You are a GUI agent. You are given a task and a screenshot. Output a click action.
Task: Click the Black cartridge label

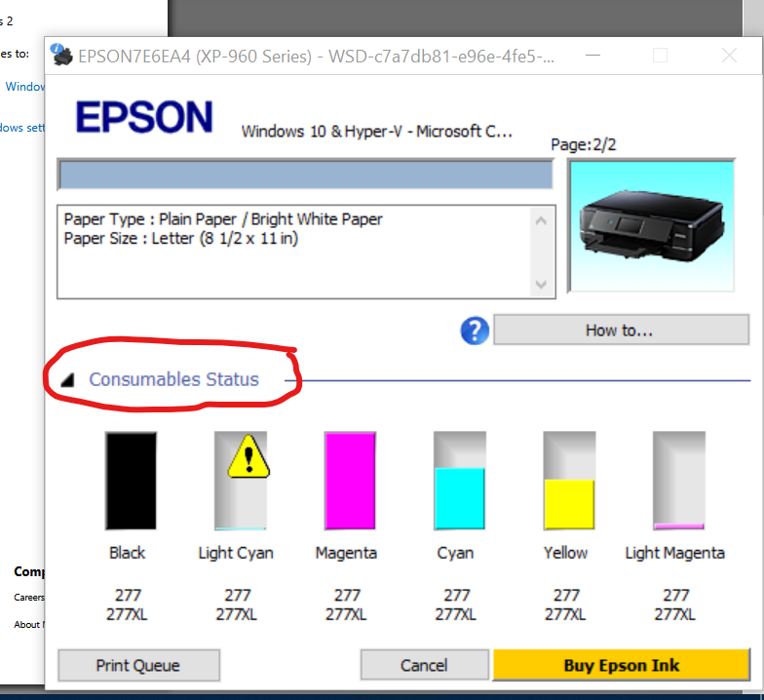click(x=127, y=553)
